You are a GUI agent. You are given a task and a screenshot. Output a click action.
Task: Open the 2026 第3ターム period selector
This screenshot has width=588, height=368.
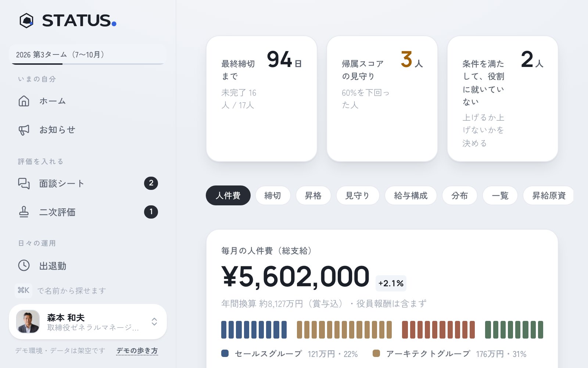(88, 54)
